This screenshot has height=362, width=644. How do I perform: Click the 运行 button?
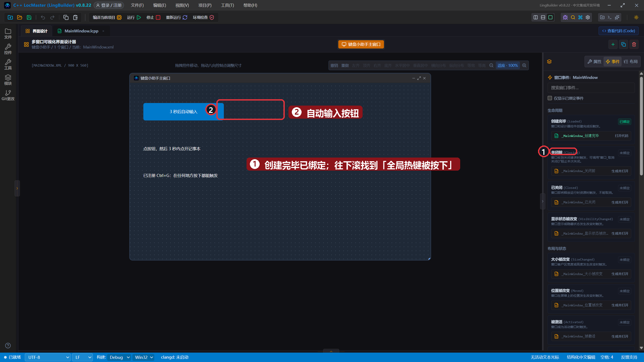point(134,17)
